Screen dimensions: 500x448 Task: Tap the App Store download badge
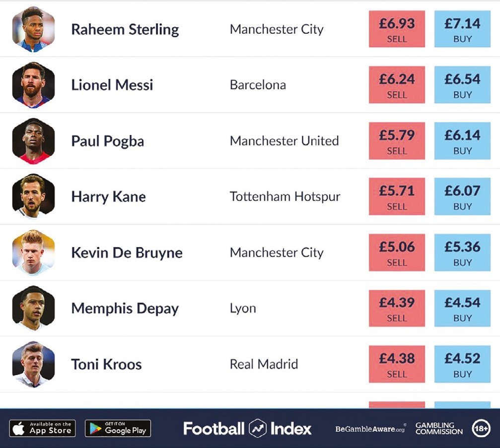(x=42, y=428)
